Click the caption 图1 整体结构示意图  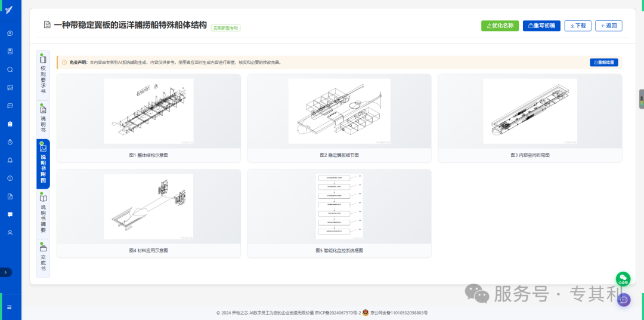[148, 155]
